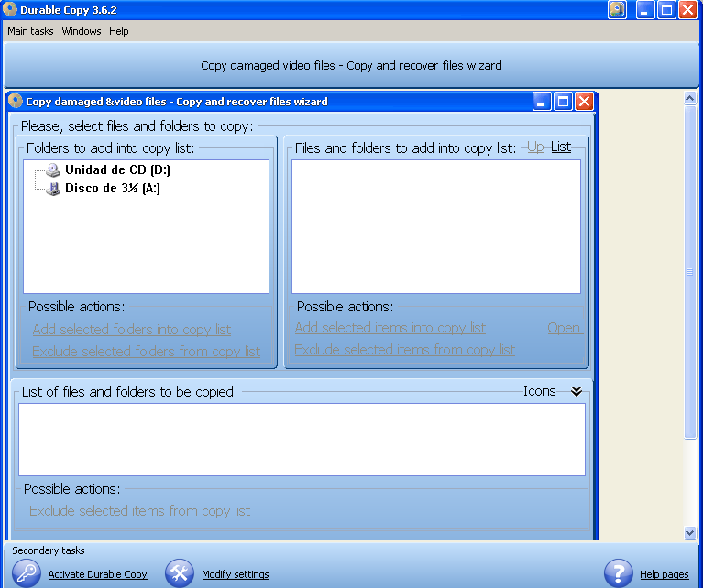Expand the double-chevron next to Icons
This screenshot has width=703, height=588.
tap(577, 391)
